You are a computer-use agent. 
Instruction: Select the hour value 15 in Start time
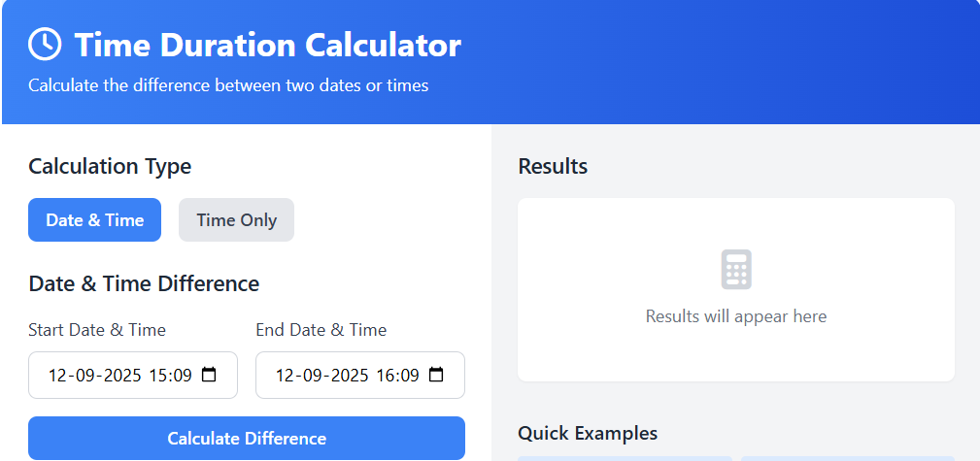(x=158, y=376)
